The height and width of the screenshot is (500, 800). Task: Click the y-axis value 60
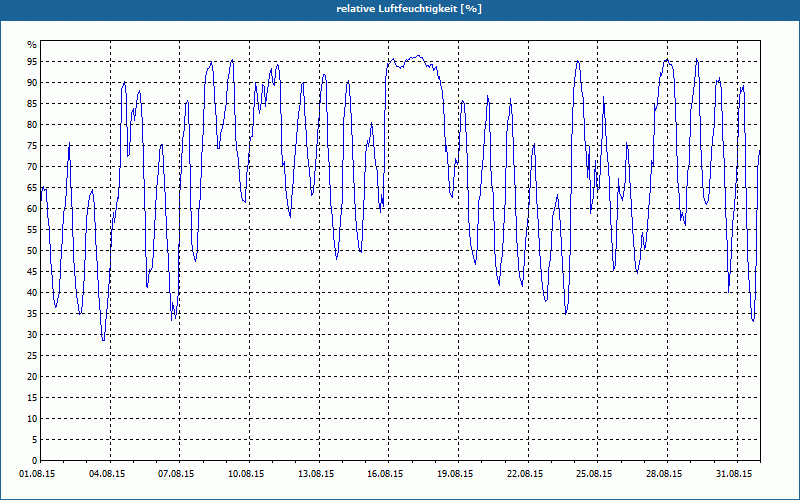32,209
